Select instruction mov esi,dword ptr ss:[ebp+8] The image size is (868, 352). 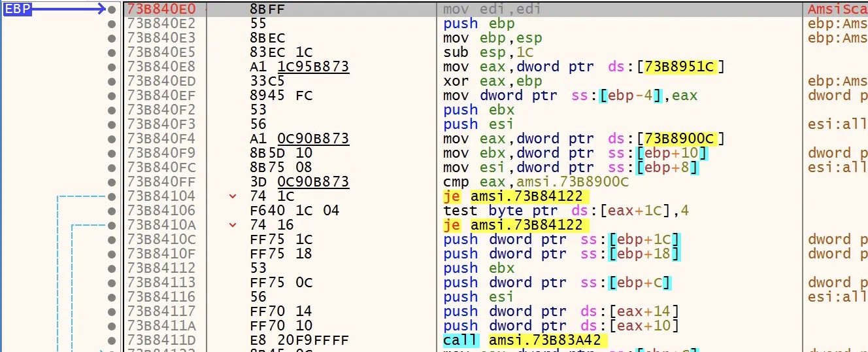[x=575, y=167]
